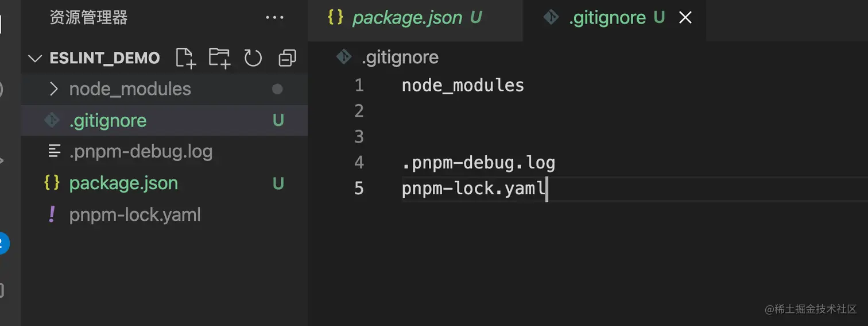The height and width of the screenshot is (326, 868).
Task: Click the New Folder icon in explorer header
Action: pos(219,58)
